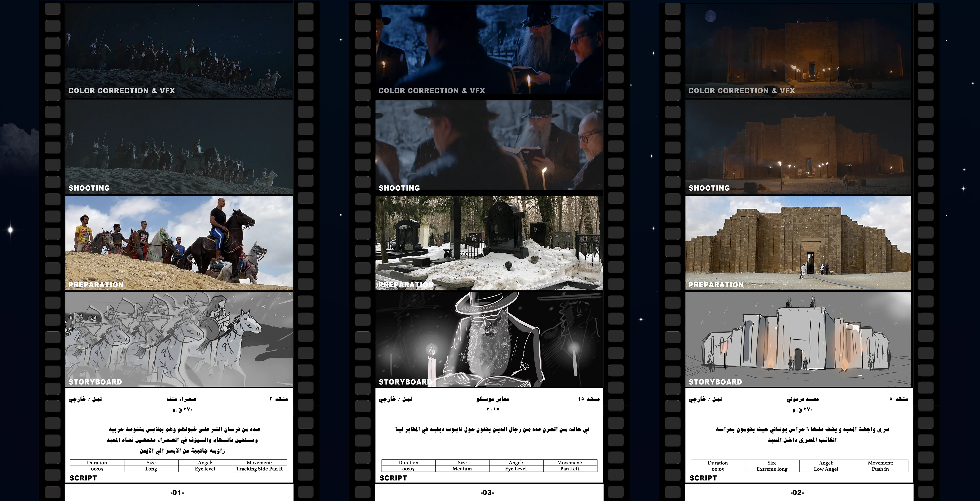The width and height of the screenshot is (980, 501).
Task: Open the color-corrected temple frame with the moon
Action: 798,51
